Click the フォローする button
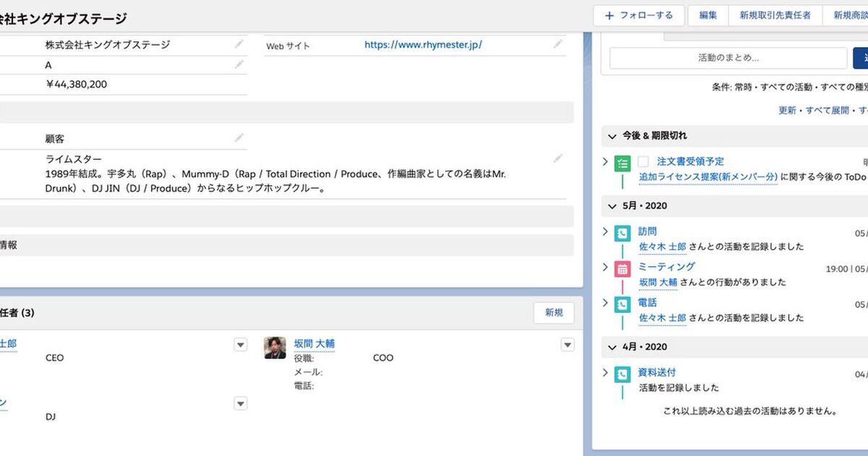868x456 pixels. (x=639, y=15)
